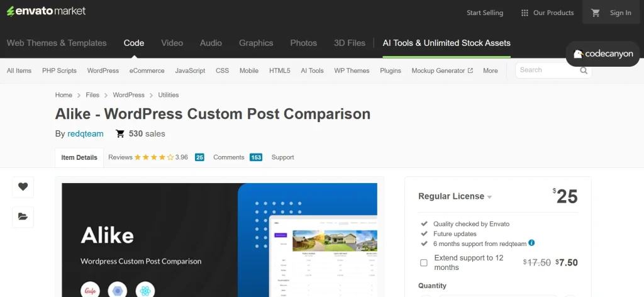The image size is (644, 297).
Task: Click the hexagon Webpack badge in preview
Action: tap(118, 290)
